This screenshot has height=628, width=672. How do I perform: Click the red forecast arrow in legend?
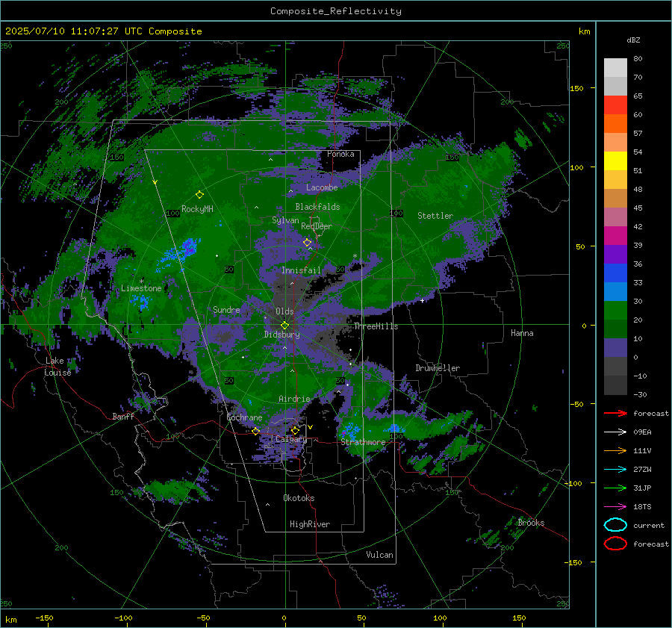(x=615, y=413)
